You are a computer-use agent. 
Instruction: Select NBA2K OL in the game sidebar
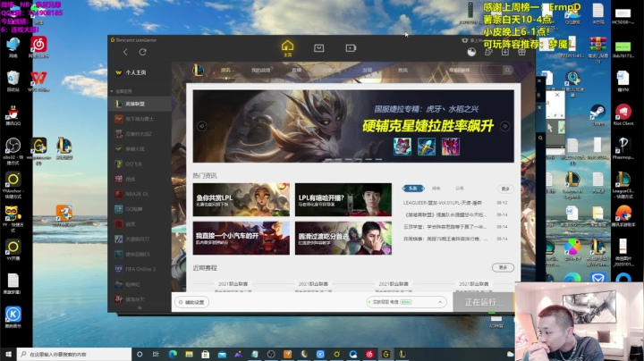(140, 194)
